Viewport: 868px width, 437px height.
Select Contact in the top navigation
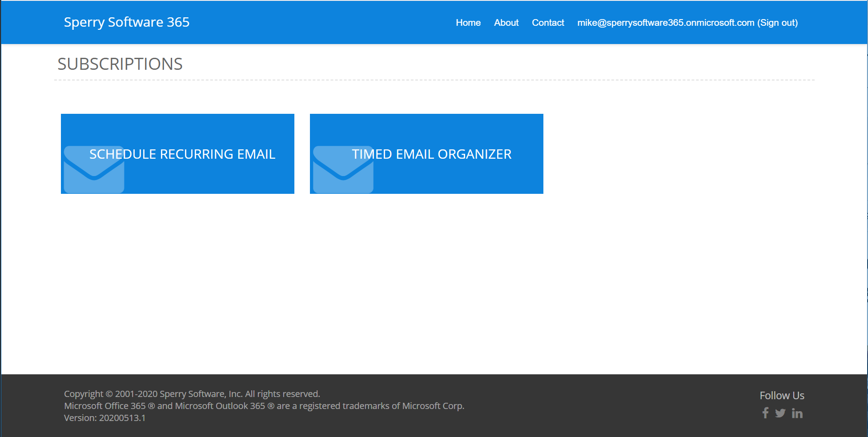click(548, 23)
